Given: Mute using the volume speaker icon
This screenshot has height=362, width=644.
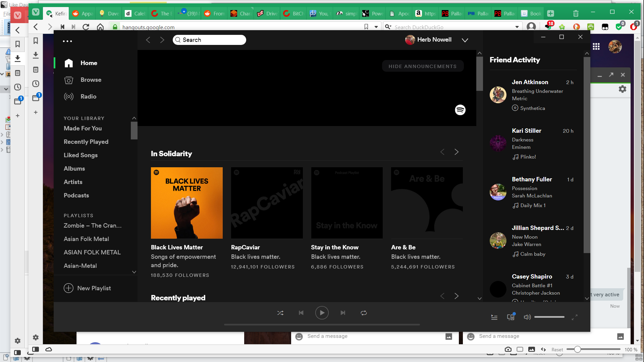Looking at the screenshot, I should tap(527, 317).
